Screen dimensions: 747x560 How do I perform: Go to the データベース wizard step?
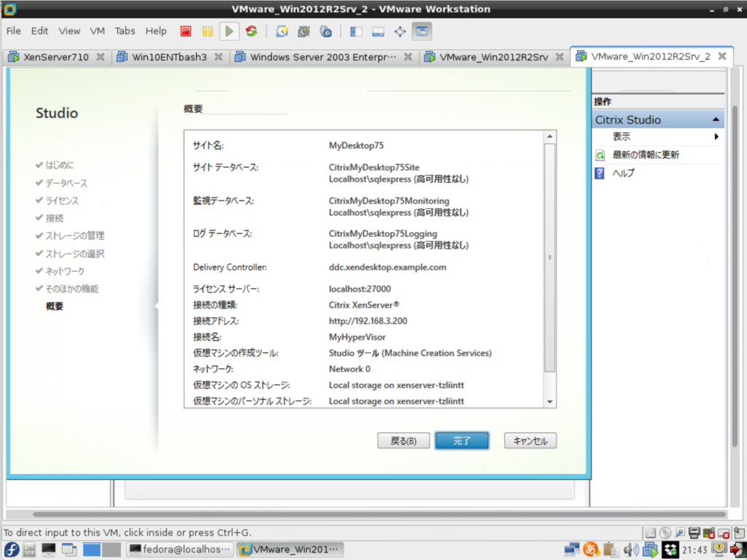coord(66,183)
